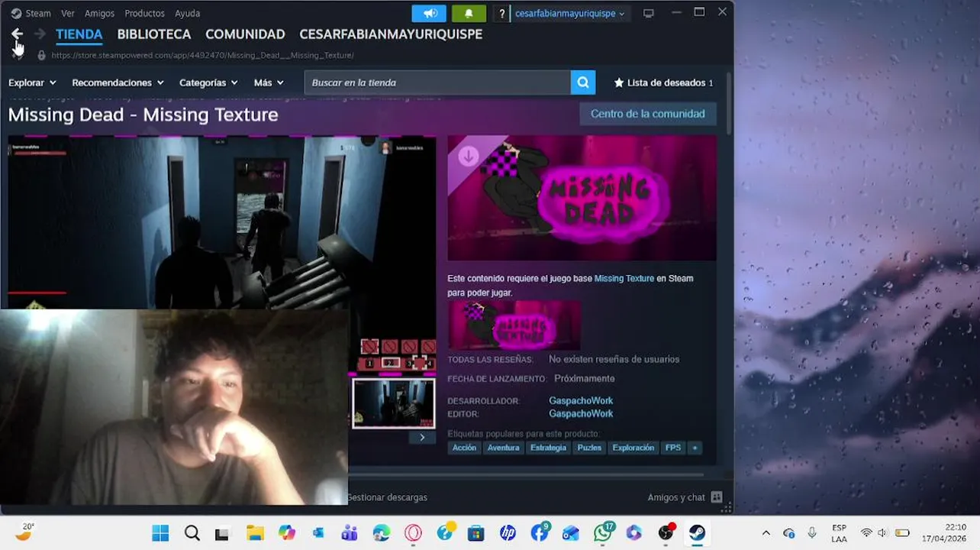Select the FPS tag
The image size is (980, 550).
pyautogui.click(x=673, y=448)
